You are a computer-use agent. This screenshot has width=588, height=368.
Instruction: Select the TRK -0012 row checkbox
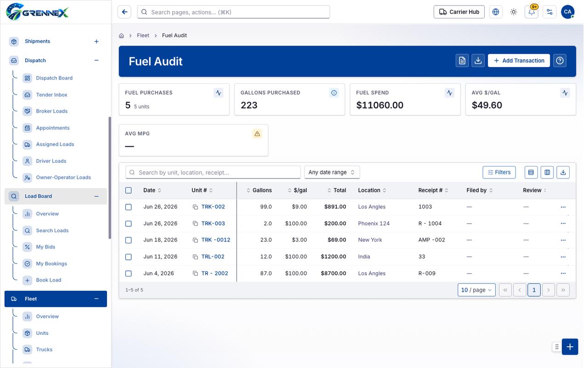(129, 240)
